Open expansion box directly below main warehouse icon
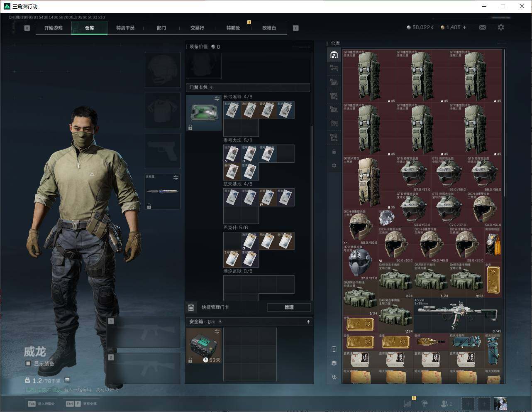 tap(334, 68)
